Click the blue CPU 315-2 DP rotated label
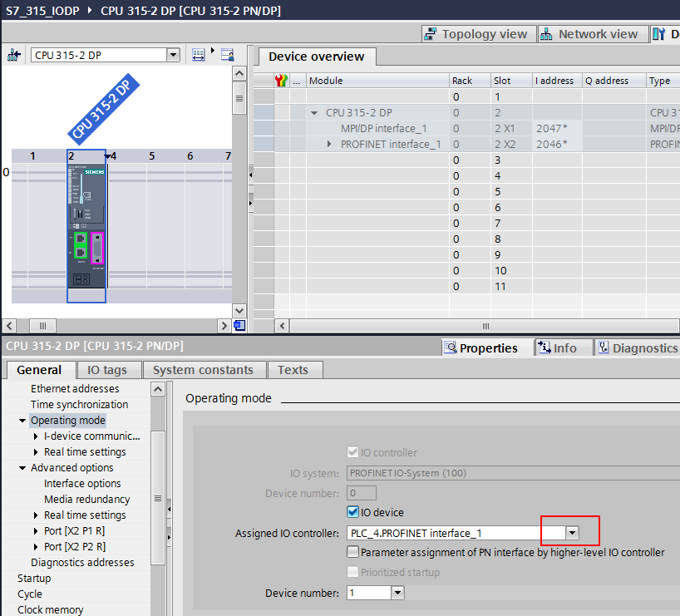Image resolution: width=680 pixels, height=616 pixels. [x=103, y=110]
